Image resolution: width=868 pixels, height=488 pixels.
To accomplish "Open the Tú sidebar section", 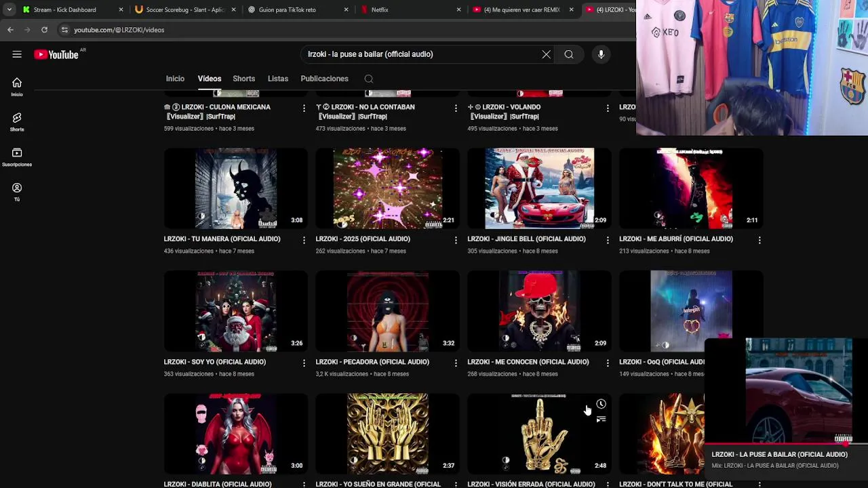I will click(x=17, y=192).
